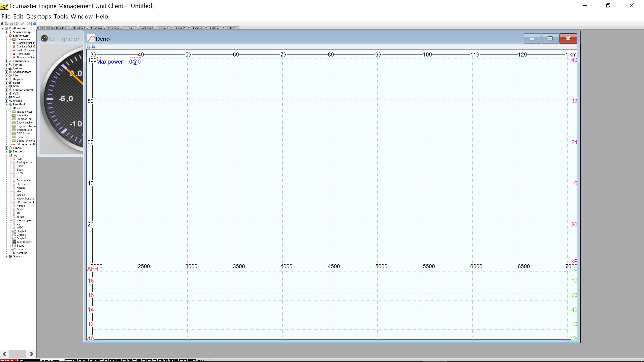Expand the Gauges tree node

[6, 257]
